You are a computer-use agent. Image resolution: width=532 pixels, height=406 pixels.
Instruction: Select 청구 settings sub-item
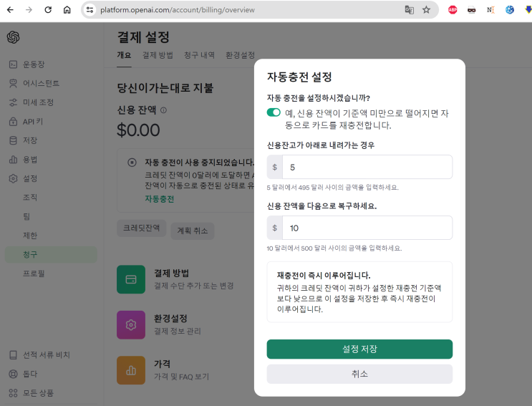[x=51, y=254]
